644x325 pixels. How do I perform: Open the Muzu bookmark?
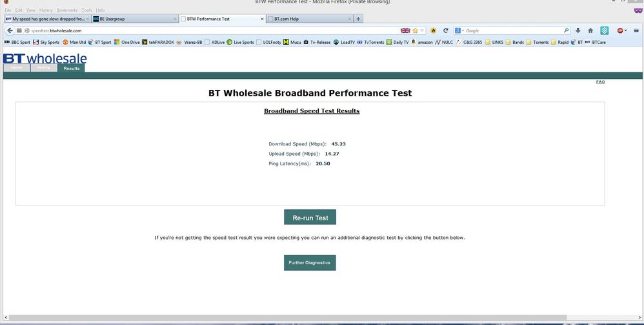292,42
